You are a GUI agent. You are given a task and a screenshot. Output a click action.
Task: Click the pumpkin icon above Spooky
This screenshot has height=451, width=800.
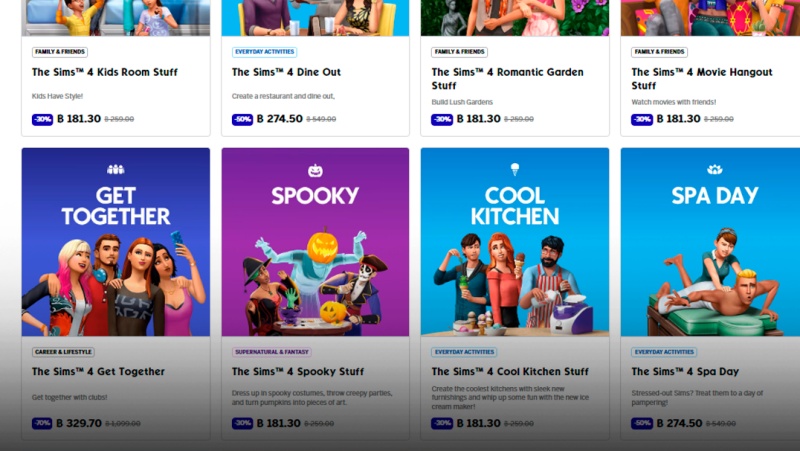point(315,170)
